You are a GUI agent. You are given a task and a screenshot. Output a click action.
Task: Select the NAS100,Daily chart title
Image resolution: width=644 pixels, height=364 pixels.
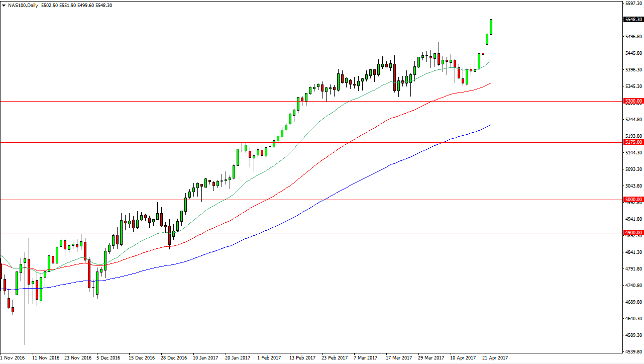tap(22, 5)
